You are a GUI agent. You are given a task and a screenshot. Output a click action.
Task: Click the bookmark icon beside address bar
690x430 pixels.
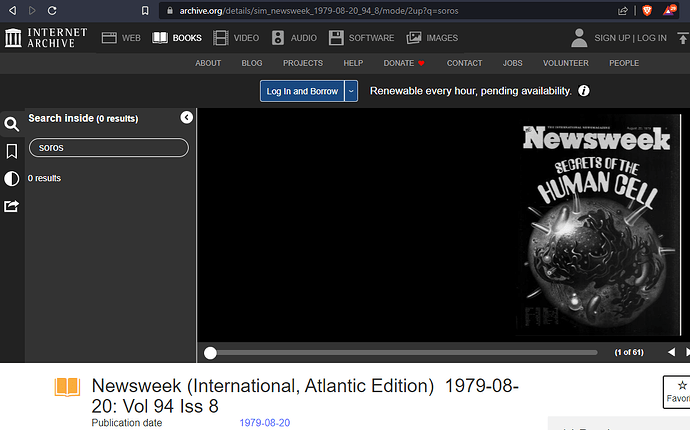pyautogui.click(x=145, y=11)
